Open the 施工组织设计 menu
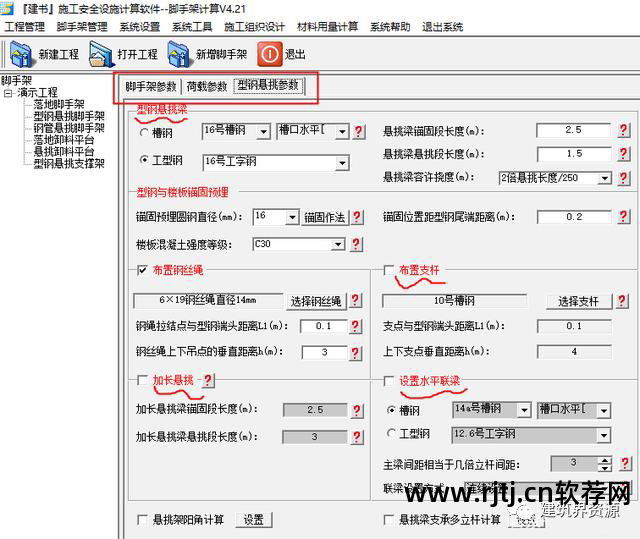 pos(254,27)
